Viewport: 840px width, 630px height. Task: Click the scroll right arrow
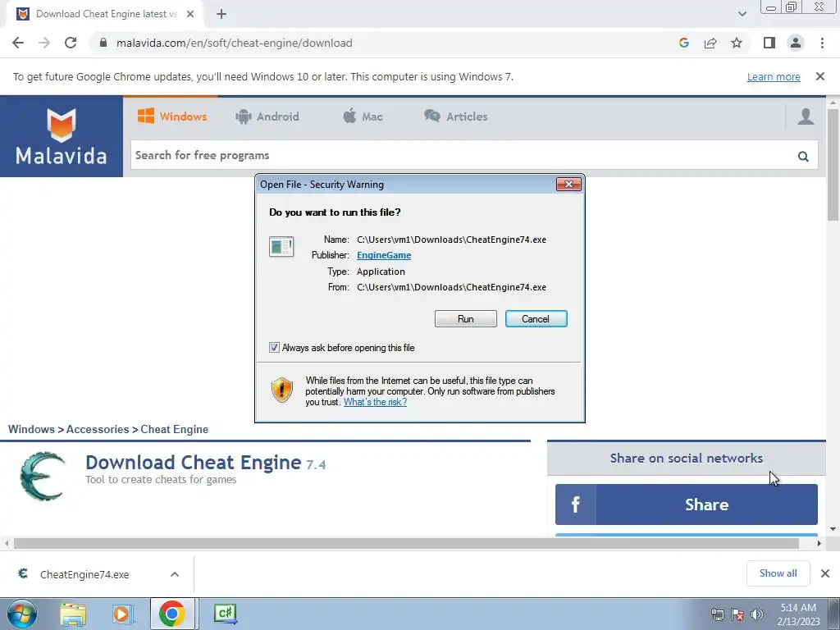click(819, 543)
